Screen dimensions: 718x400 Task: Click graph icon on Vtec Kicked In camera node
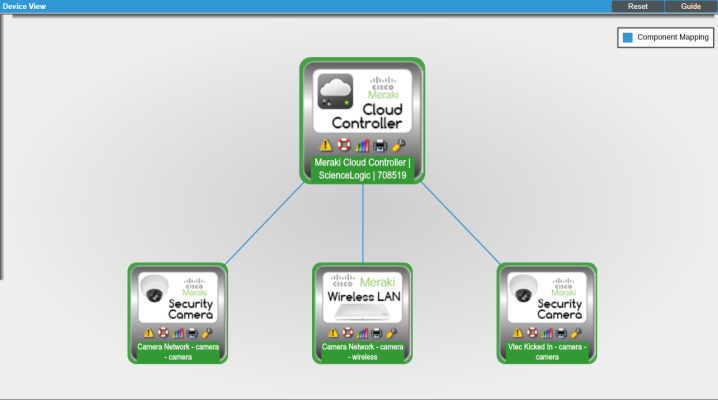point(547,333)
